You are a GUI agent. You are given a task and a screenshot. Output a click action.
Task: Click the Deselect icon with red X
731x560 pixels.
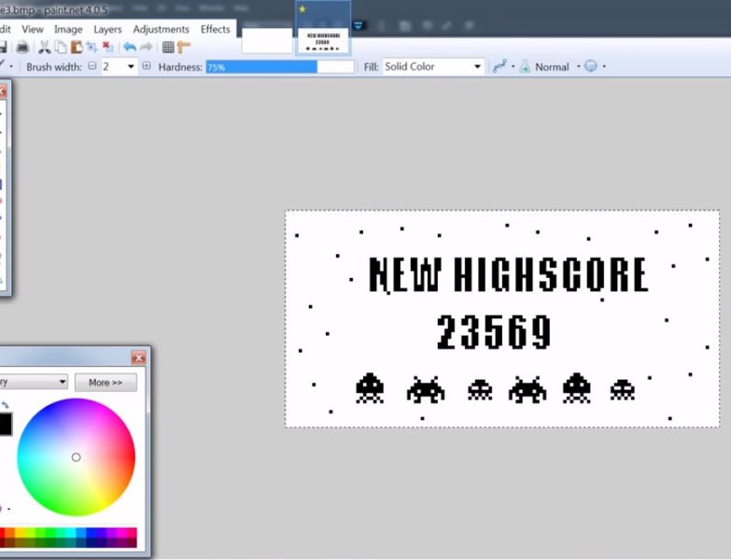(x=107, y=47)
